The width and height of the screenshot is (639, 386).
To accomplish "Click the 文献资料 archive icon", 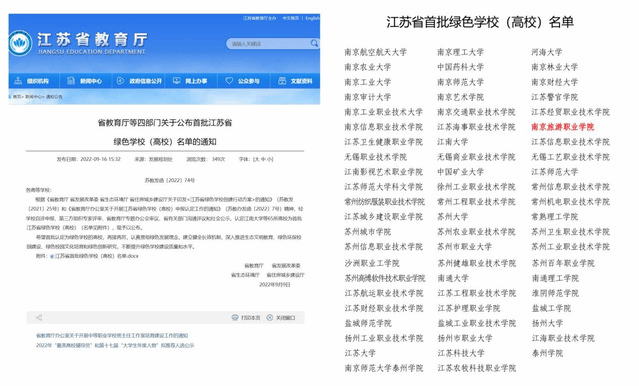I will (x=282, y=81).
